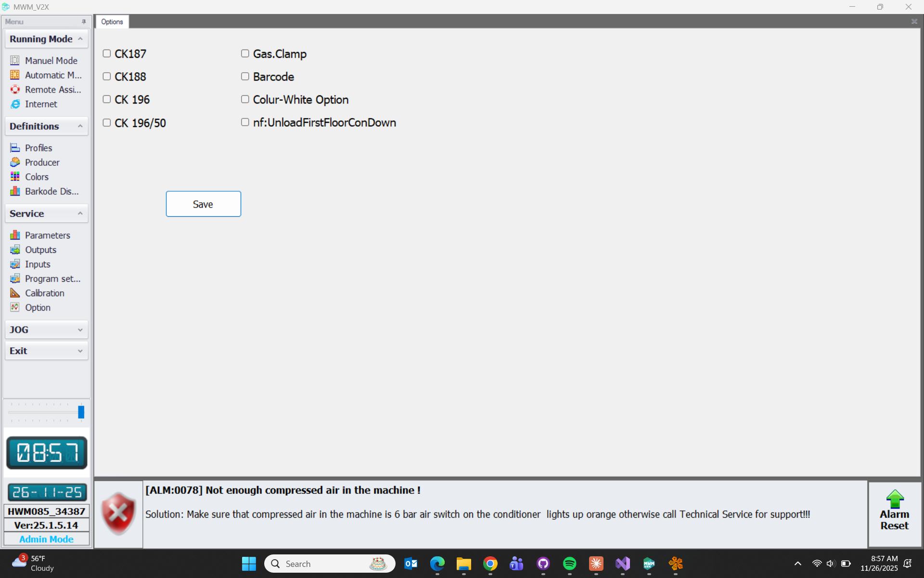Open Spotify from the taskbar
Viewport: 924px width, 578px height.
tap(569, 564)
